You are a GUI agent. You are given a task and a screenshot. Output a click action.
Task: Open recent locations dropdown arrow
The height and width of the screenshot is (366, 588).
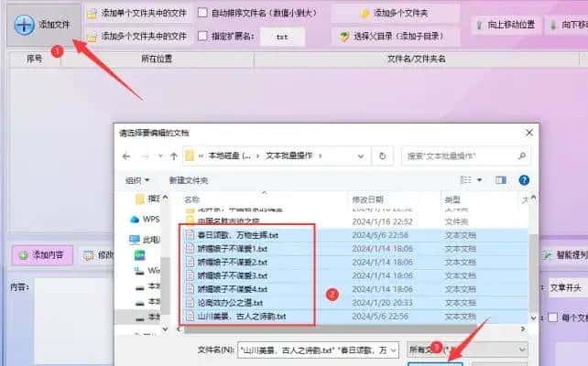(x=160, y=156)
